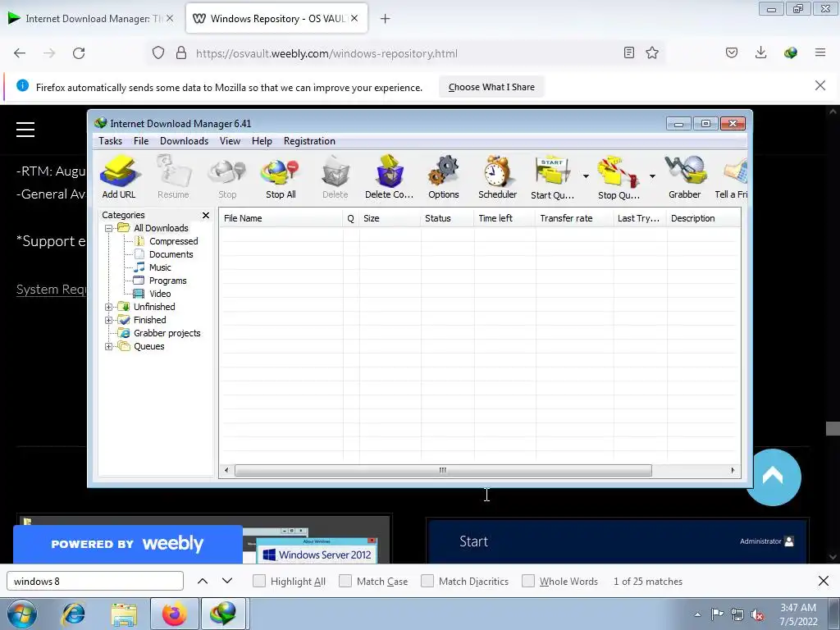Image resolution: width=840 pixels, height=630 pixels.
Task: Click the greyed Resume toolbar icon
Action: point(173,177)
